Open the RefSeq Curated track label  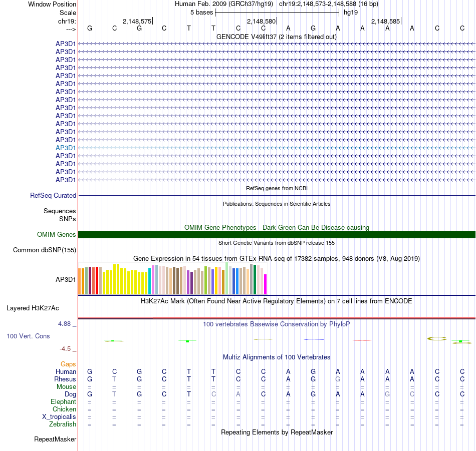53,195
